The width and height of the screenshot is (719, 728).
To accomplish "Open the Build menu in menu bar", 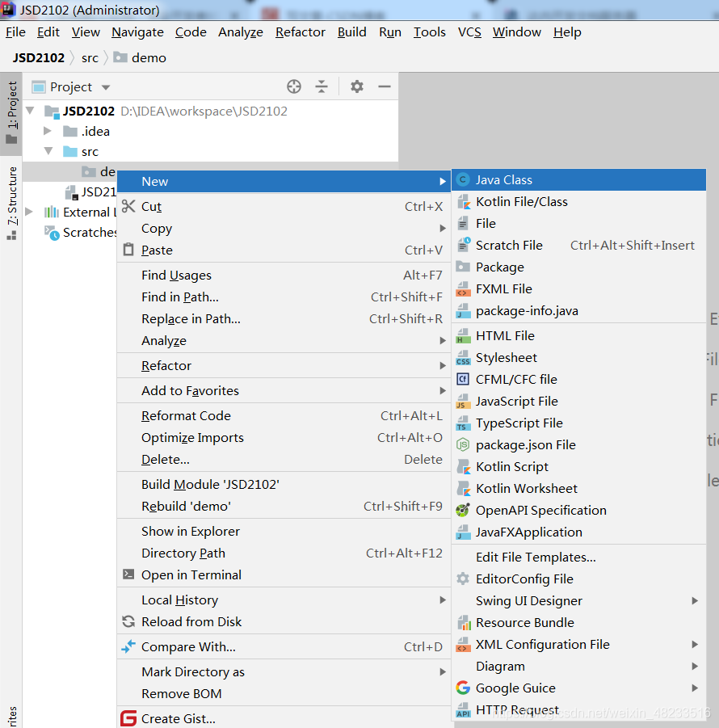I will pos(352,32).
